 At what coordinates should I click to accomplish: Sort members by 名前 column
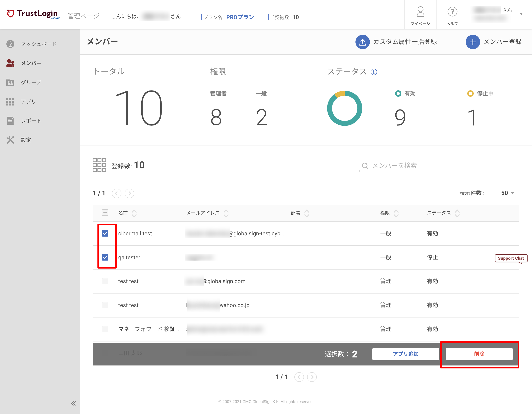(x=134, y=213)
